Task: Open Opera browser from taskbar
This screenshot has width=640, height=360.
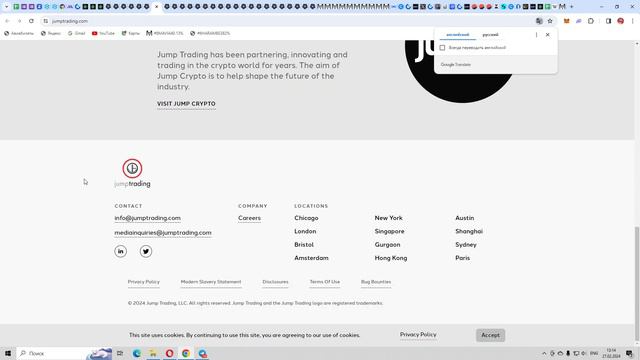Action: (169, 353)
